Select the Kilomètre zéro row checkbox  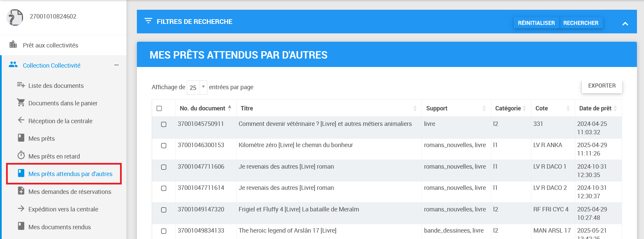[164, 146]
